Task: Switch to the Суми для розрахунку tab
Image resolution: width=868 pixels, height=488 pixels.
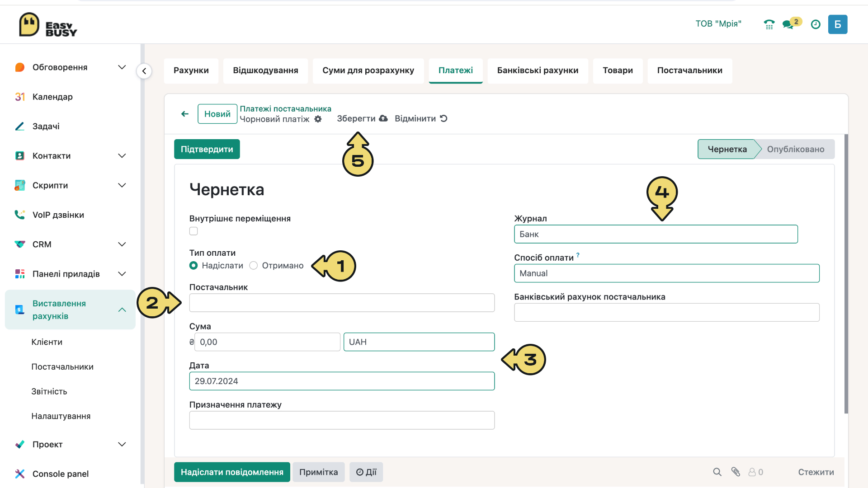Action: (x=368, y=70)
